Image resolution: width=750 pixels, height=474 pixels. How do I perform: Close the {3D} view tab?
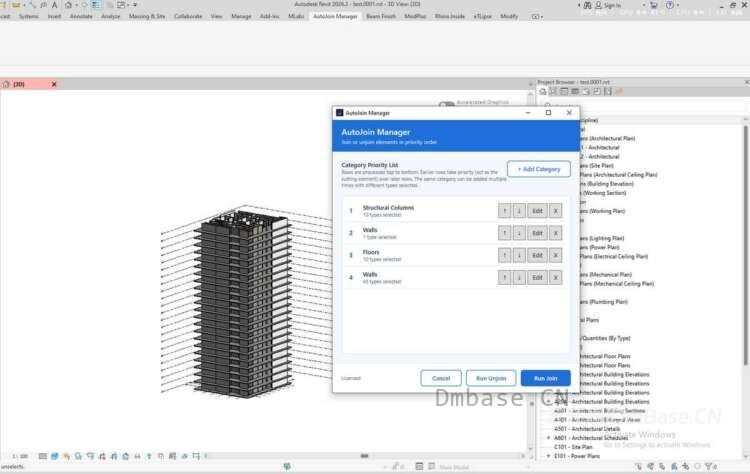pos(54,84)
